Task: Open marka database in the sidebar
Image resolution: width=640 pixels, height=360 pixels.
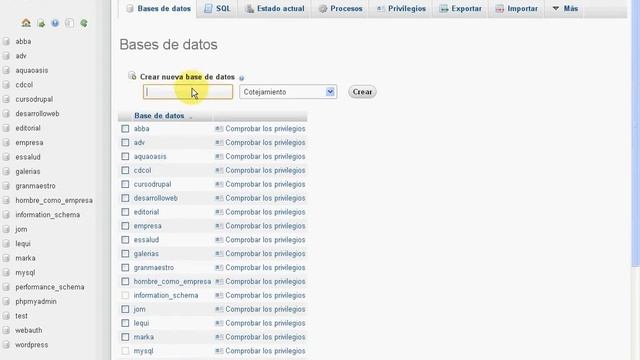Action: pyautogui.click(x=25, y=258)
